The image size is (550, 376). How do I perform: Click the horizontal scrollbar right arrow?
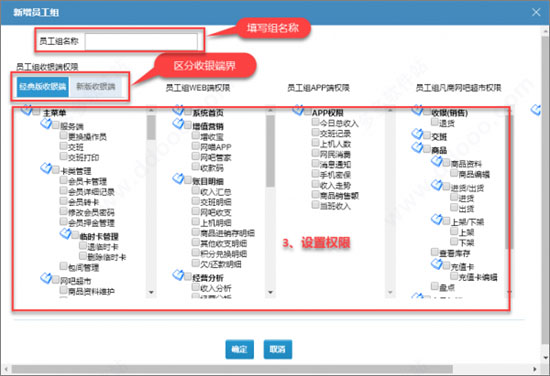[535, 369]
